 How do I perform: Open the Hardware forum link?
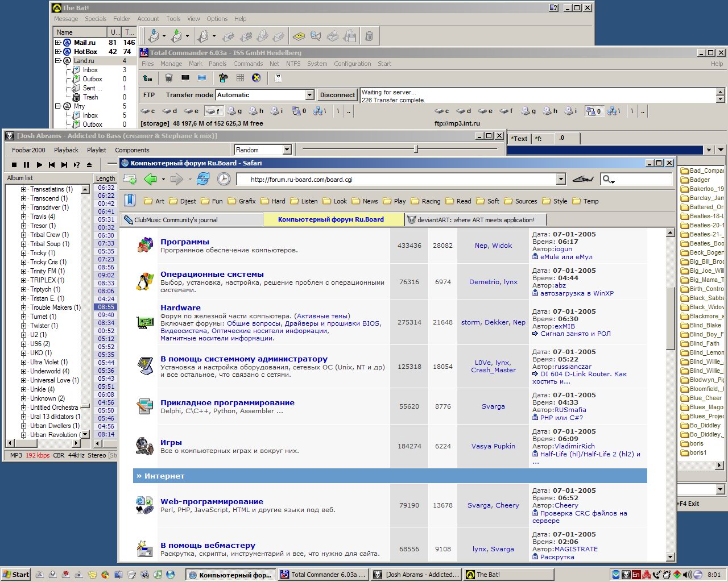click(180, 307)
